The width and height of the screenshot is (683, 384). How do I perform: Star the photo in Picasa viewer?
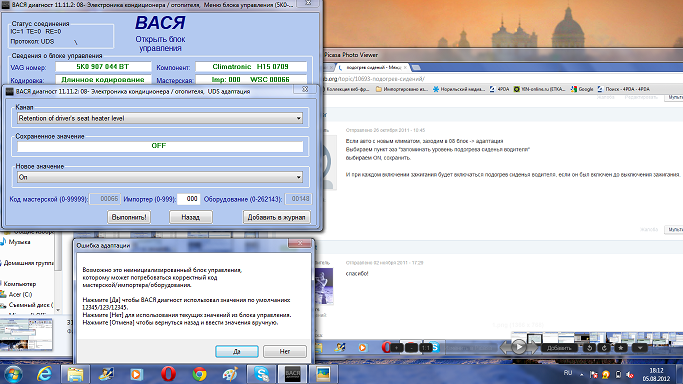[x=620, y=347]
